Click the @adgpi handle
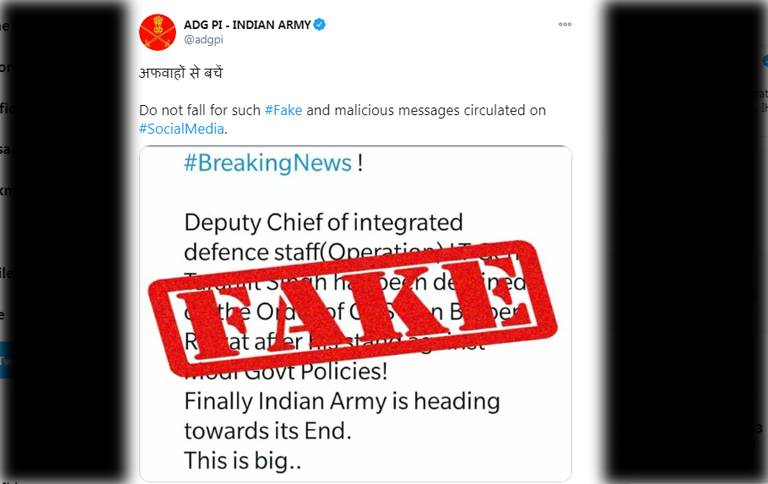The height and width of the screenshot is (484, 768). click(204, 40)
